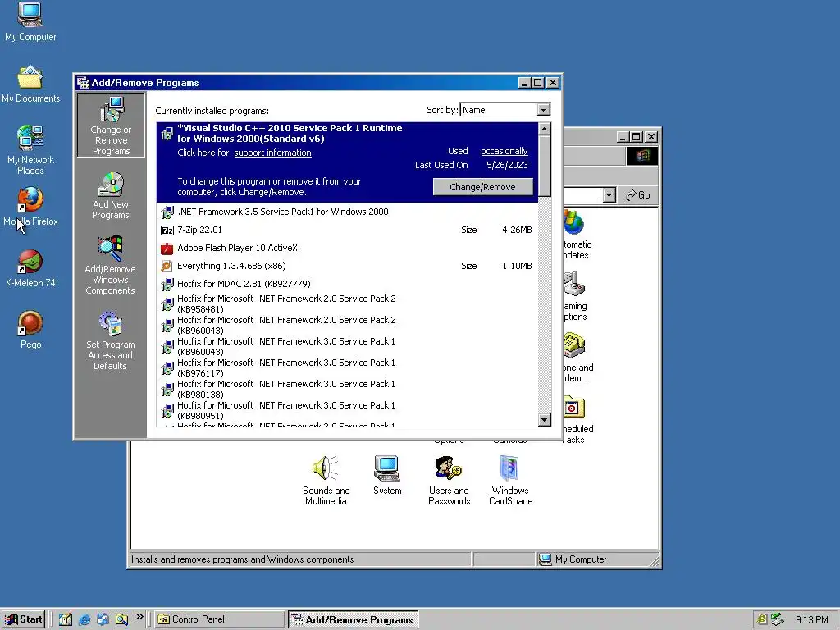The image size is (840, 630).
Task: Launch K-Meleon 74 from desktop
Action: (x=30, y=269)
